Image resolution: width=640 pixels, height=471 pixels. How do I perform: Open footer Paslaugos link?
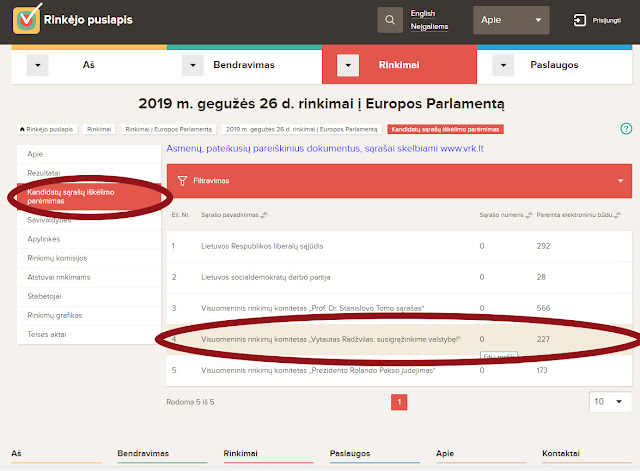pyautogui.click(x=350, y=453)
